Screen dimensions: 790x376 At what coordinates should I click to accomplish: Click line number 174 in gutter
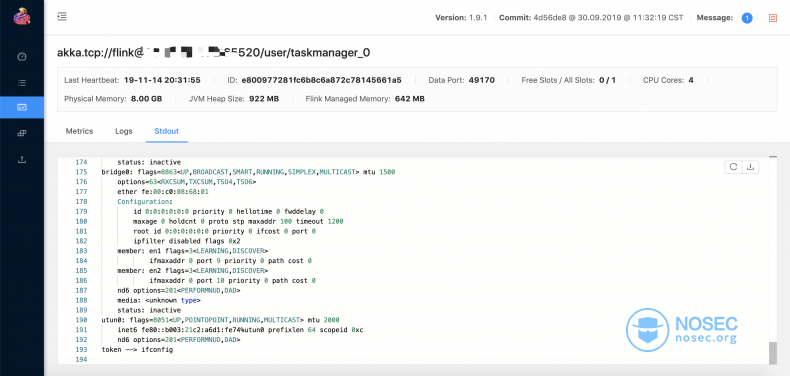coord(81,162)
